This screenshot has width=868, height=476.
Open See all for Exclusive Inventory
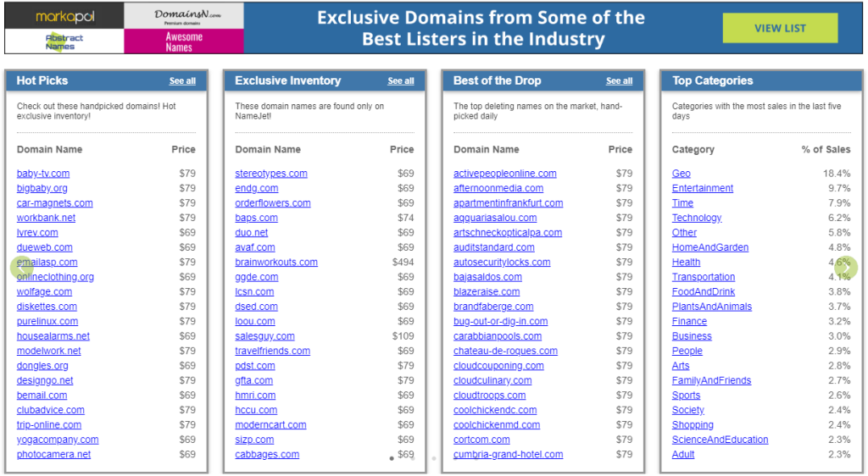tap(401, 81)
